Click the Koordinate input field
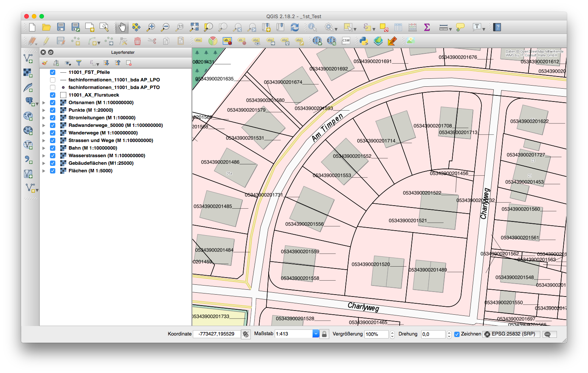Screen dimensions: 588x373 coord(217,334)
